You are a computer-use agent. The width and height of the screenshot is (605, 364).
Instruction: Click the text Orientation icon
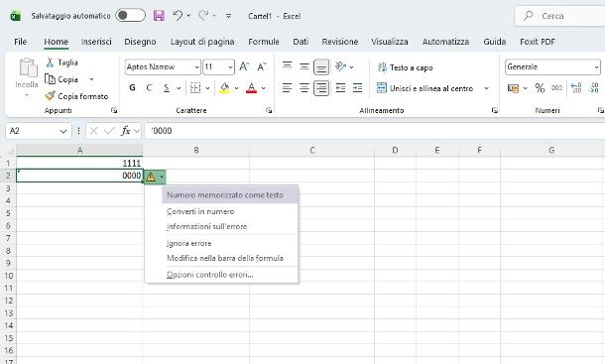coord(341,66)
